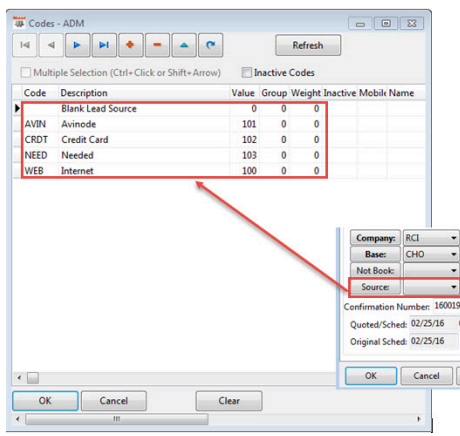Go to first record navigation icon
460x436 pixels.
point(25,45)
